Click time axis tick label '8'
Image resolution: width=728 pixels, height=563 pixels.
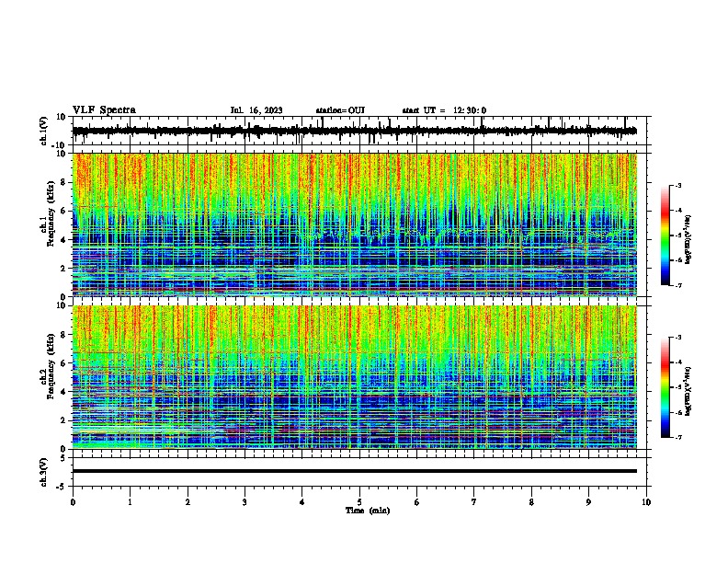(x=531, y=502)
